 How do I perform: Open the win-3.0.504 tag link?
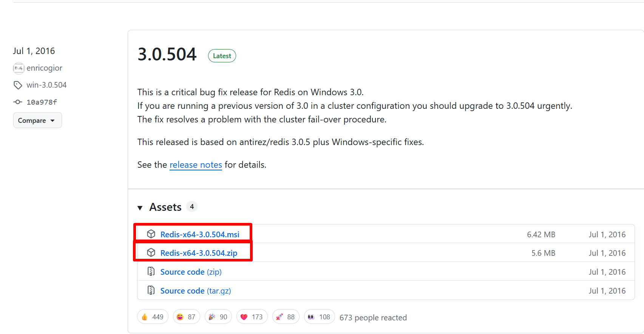[46, 85]
